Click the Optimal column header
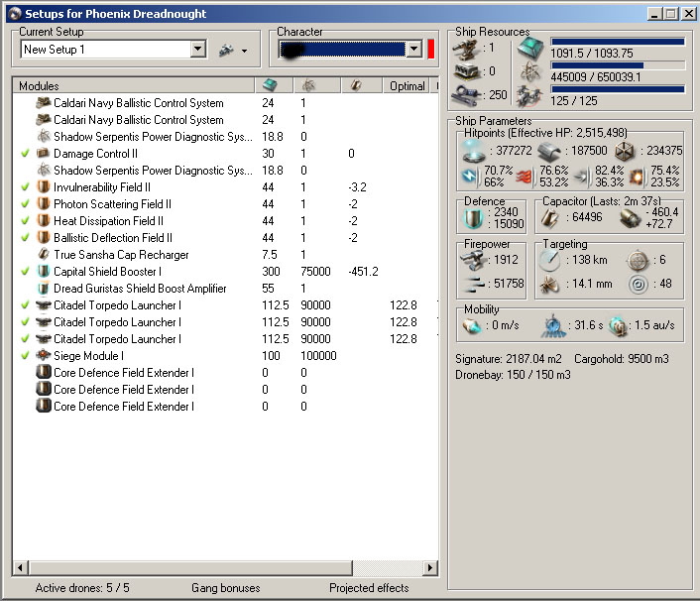The width and height of the screenshot is (700, 601). click(x=407, y=85)
